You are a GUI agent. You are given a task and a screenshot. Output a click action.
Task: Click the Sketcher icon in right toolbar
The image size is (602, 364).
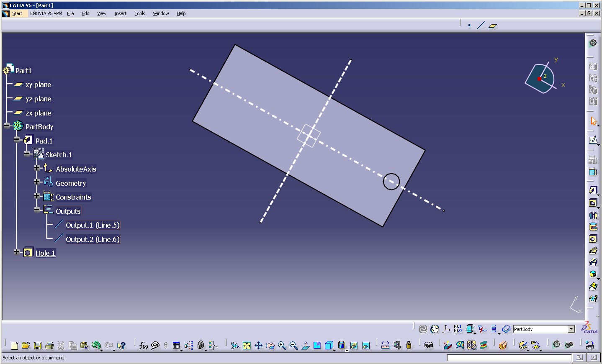tap(593, 140)
